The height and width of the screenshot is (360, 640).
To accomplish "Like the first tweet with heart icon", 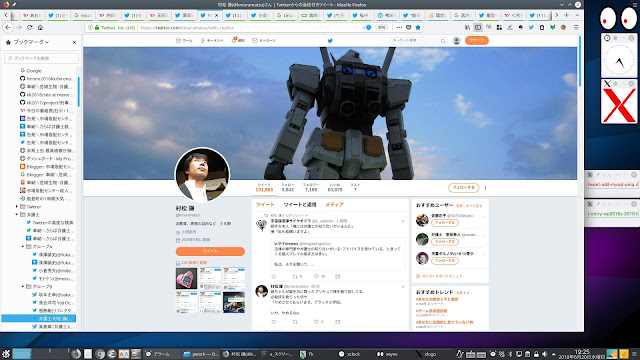I will coord(316,276).
